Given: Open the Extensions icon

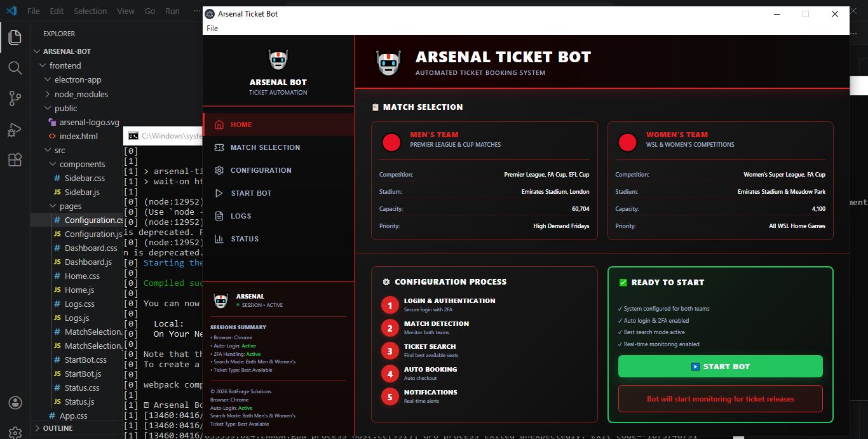Looking at the screenshot, I should [15, 159].
